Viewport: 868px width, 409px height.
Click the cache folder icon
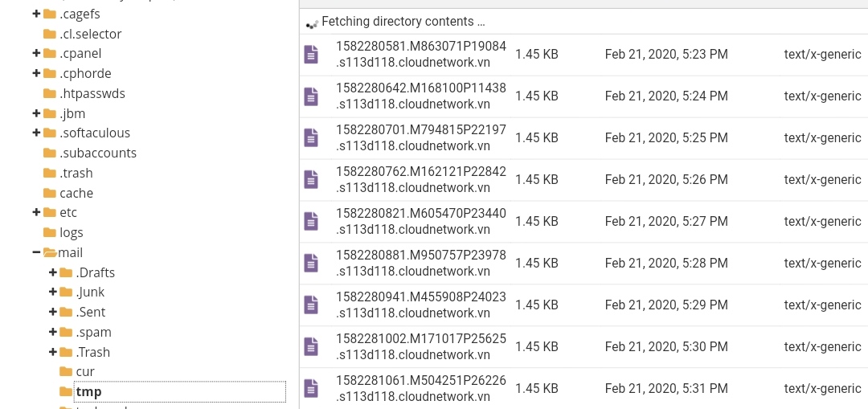tap(49, 194)
